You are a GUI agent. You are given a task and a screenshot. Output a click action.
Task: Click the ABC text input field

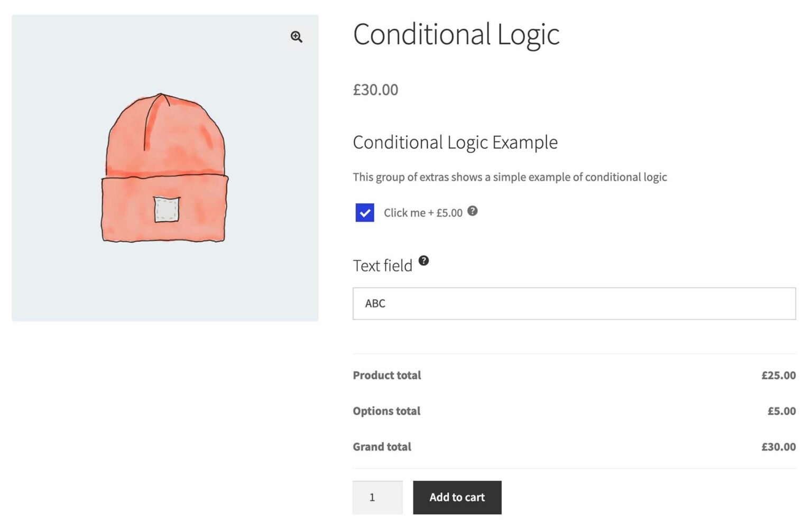(x=574, y=303)
